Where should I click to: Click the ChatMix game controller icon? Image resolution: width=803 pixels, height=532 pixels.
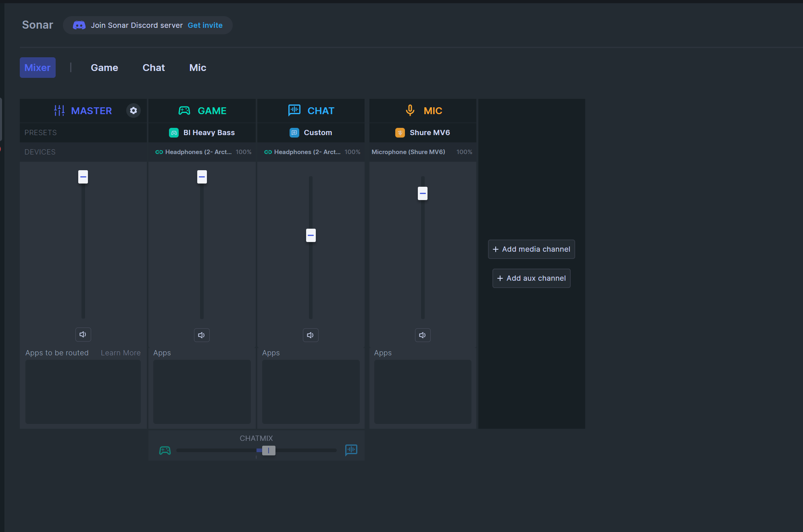point(165,450)
